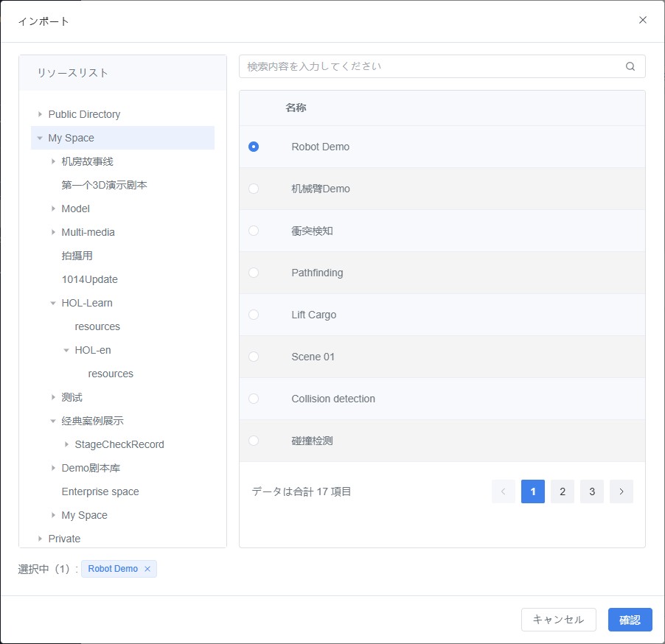The width and height of the screenshot is (665, 644).
Task: Expand the Private tree node
Action: point(40,539)
